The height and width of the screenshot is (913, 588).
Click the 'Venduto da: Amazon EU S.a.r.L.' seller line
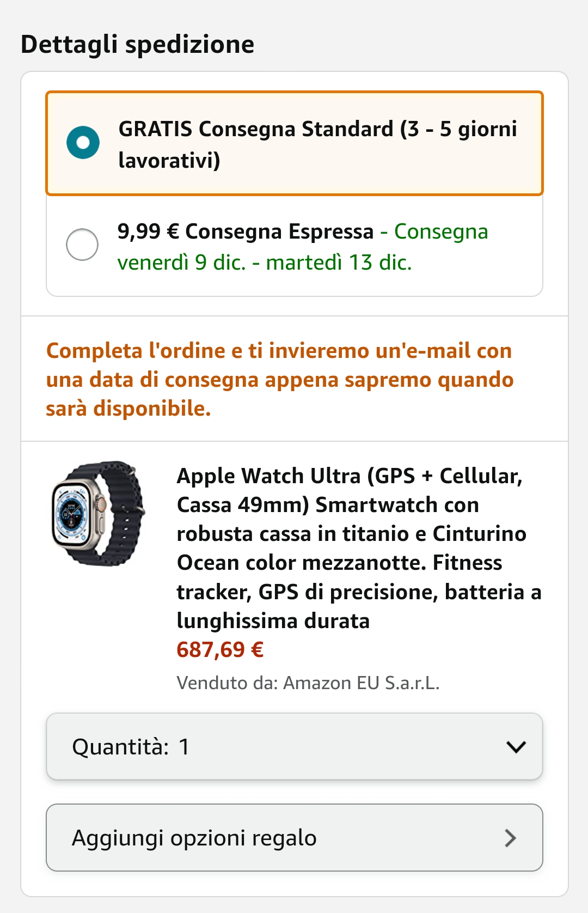tap(308, 683)
